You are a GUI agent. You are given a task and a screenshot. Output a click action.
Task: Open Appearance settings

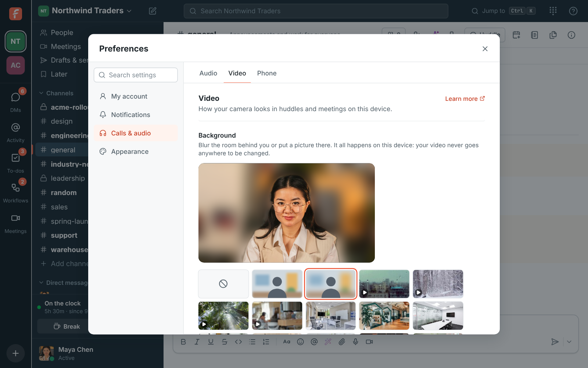[136, 152]
